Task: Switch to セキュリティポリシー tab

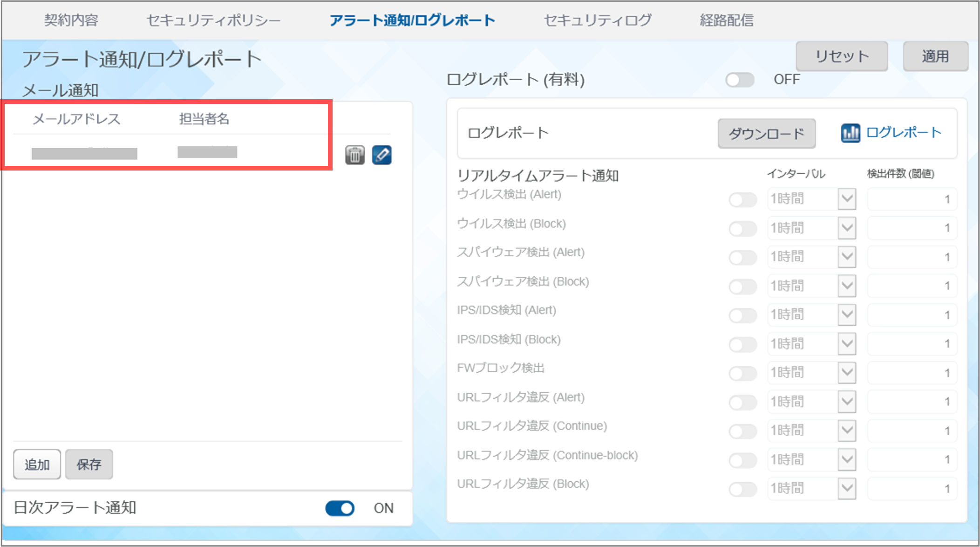Action: (x=213, y=21)
